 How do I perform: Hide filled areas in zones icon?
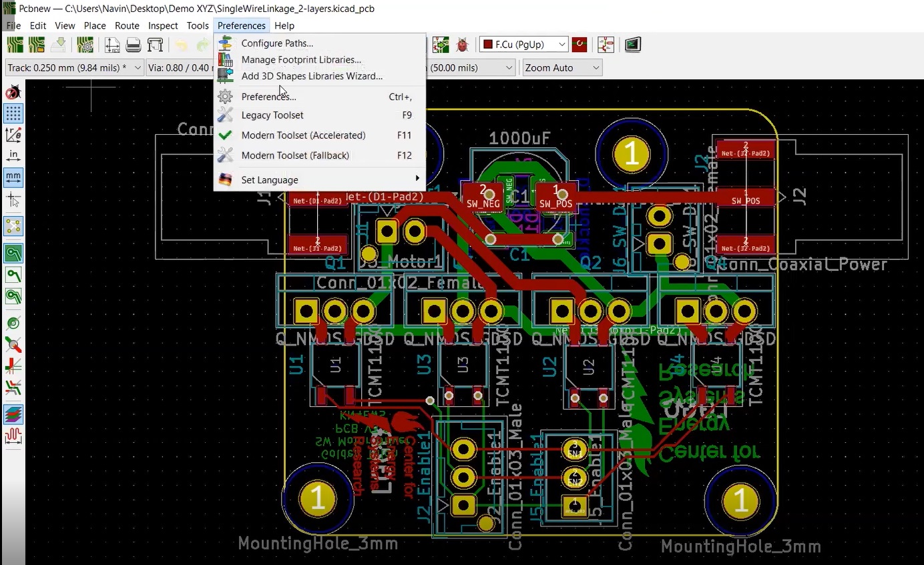click(x=13, y=274)
